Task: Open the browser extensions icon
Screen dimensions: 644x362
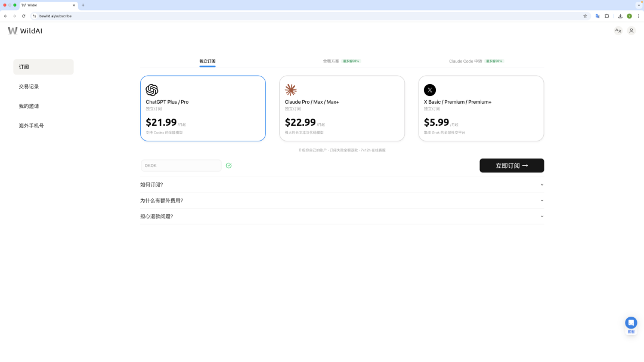Action: (x=607, y=16)
